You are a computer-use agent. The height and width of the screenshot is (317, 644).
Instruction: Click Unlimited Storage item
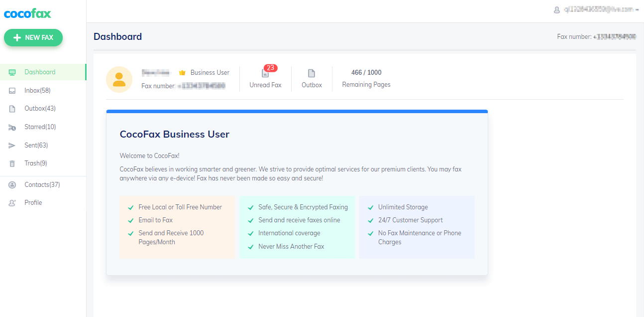[403, 207]
